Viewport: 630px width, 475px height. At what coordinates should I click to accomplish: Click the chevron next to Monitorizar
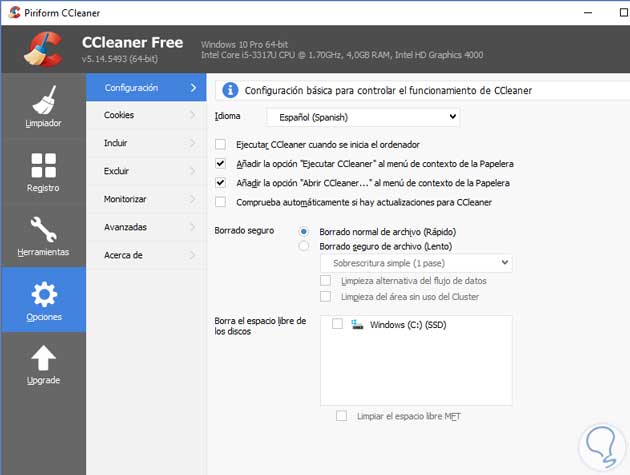click(x=192, y=199)
